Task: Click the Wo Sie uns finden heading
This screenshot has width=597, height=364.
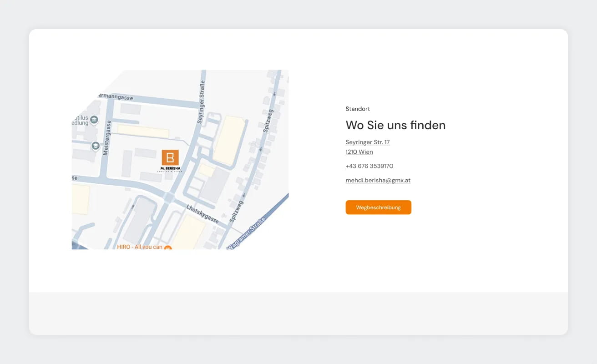Action: click(x=395, y=125)
